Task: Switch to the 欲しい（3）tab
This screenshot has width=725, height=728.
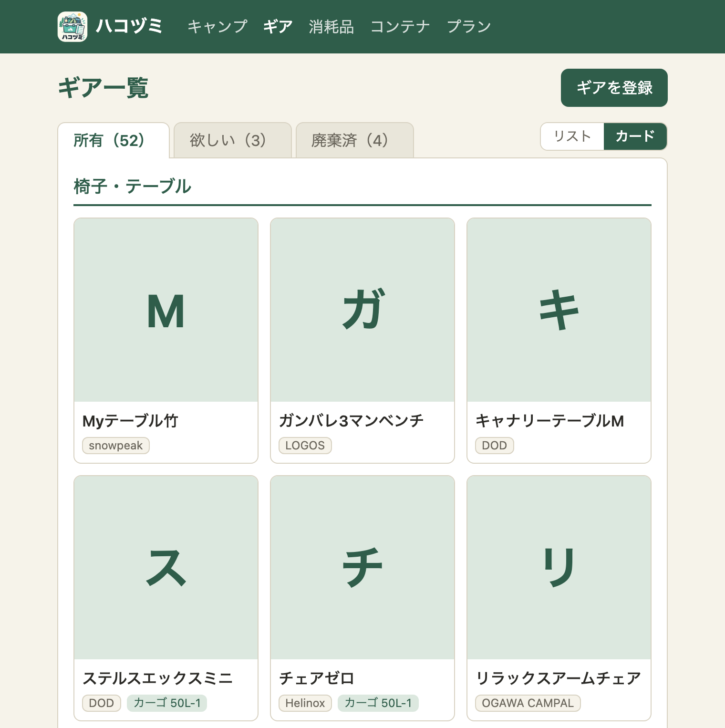Action: [233, 140]
